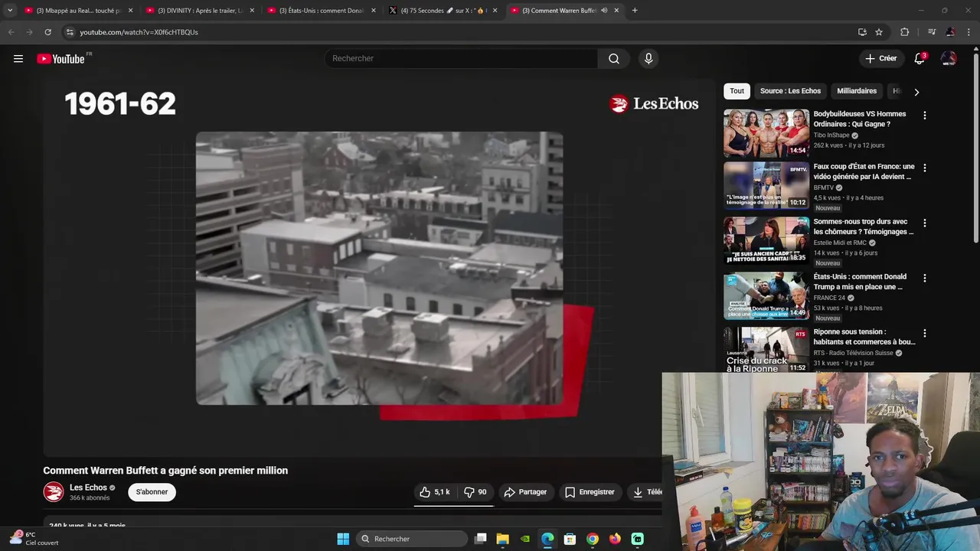Click the search magnifier button on YouTube

click(614, 59)
